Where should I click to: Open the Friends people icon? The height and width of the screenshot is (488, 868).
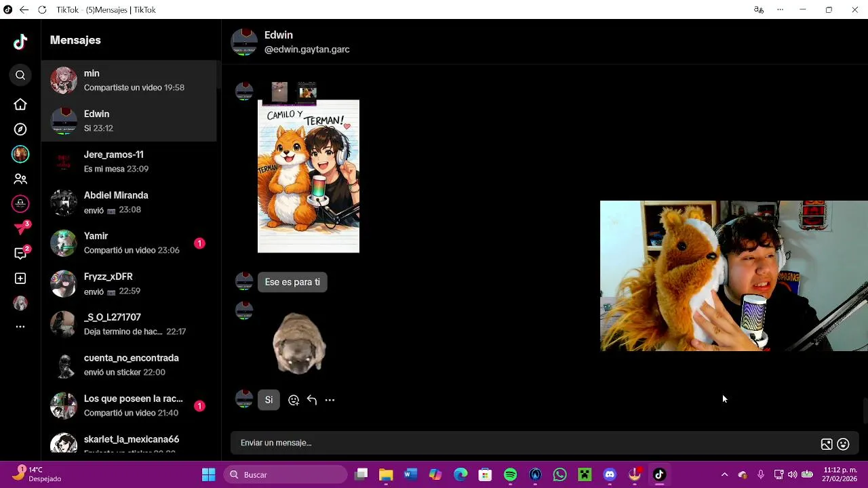pos(20,179)
